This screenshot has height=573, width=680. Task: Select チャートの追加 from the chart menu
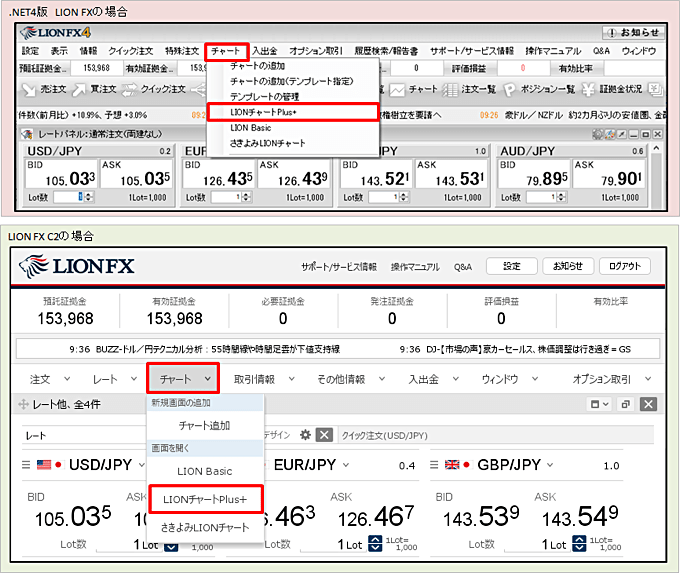[258, 66]
